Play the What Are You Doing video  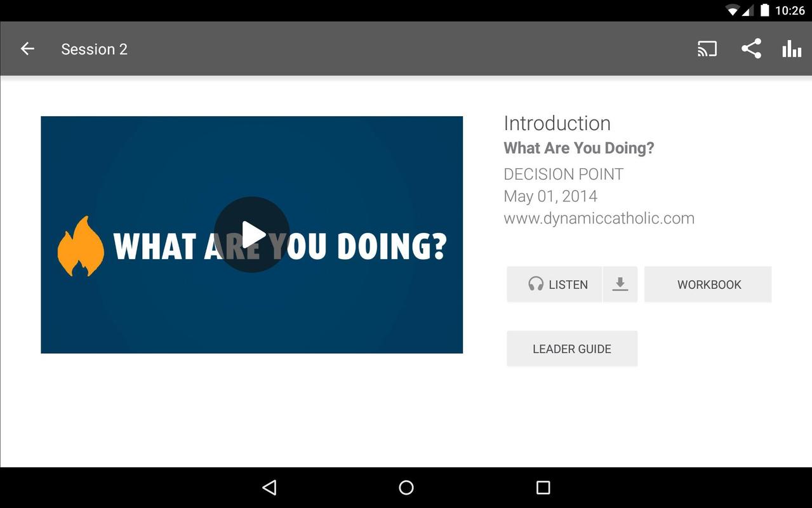pos(252,234)
